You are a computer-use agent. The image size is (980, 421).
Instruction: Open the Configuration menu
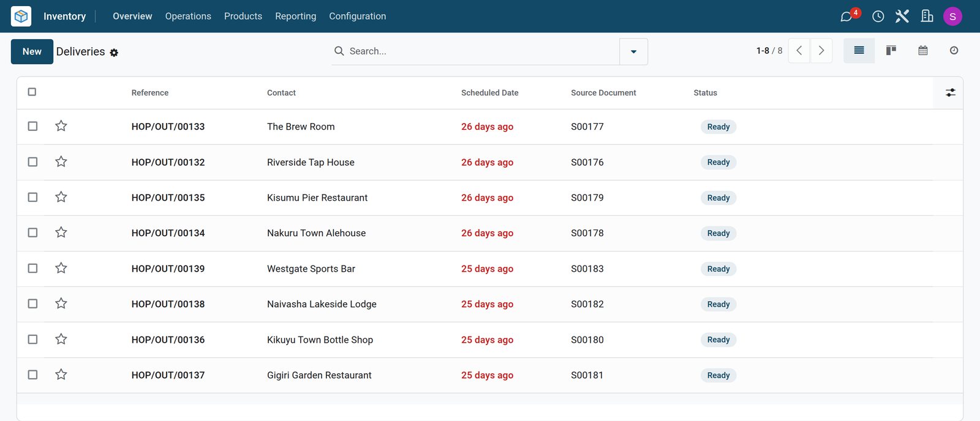[x=358, y=16]
